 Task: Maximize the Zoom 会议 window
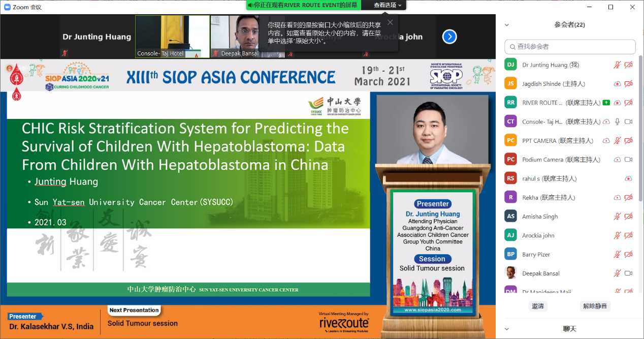611,7
